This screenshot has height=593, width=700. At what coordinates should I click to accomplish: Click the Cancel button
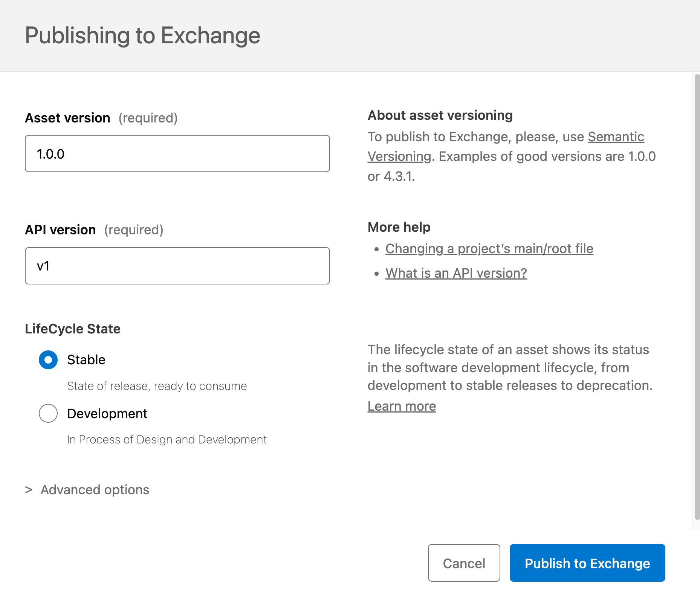(464, 563)
